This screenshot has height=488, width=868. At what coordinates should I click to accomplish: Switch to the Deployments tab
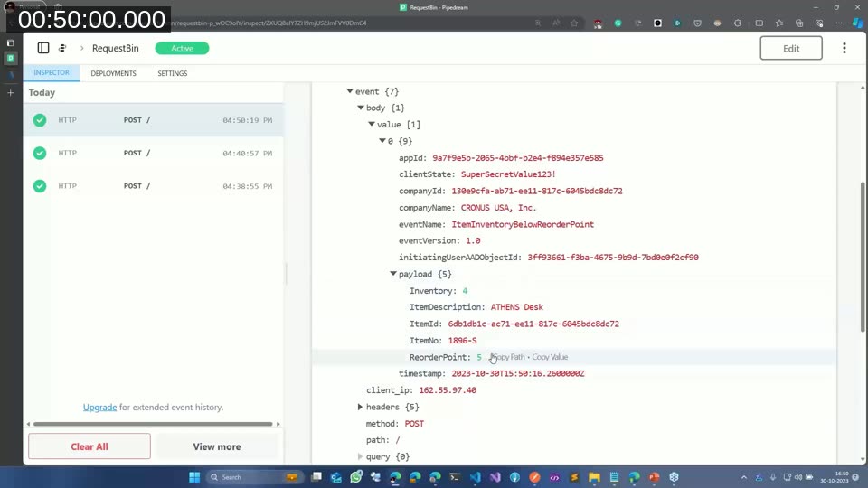pos(114,73)
